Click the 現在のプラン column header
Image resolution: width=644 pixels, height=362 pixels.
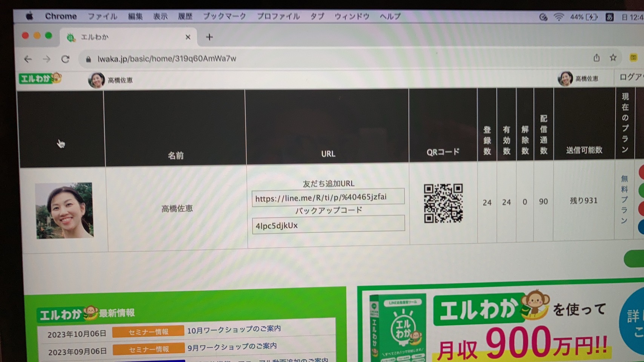(625, 123)
